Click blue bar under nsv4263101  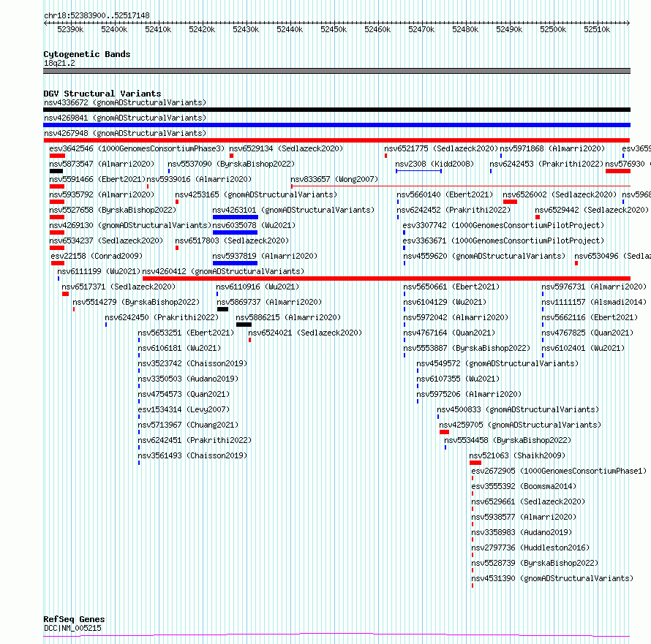(236, 217)
